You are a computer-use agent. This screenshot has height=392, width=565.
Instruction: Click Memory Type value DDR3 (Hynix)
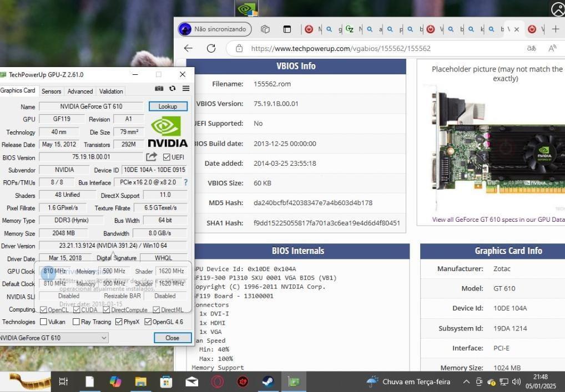(x=72, y=220)
